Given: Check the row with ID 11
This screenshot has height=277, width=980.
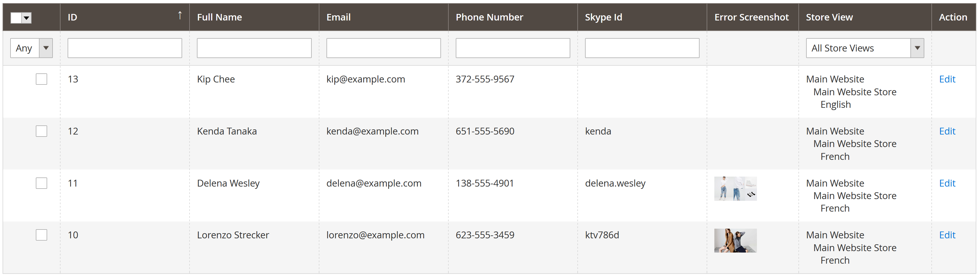Looking at the screenshot, I should point(41,183).
